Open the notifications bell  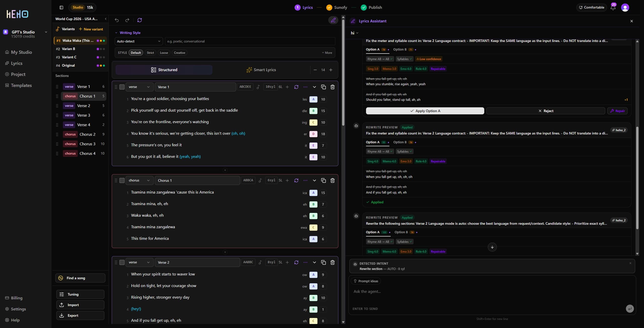(x=613, y=7)
